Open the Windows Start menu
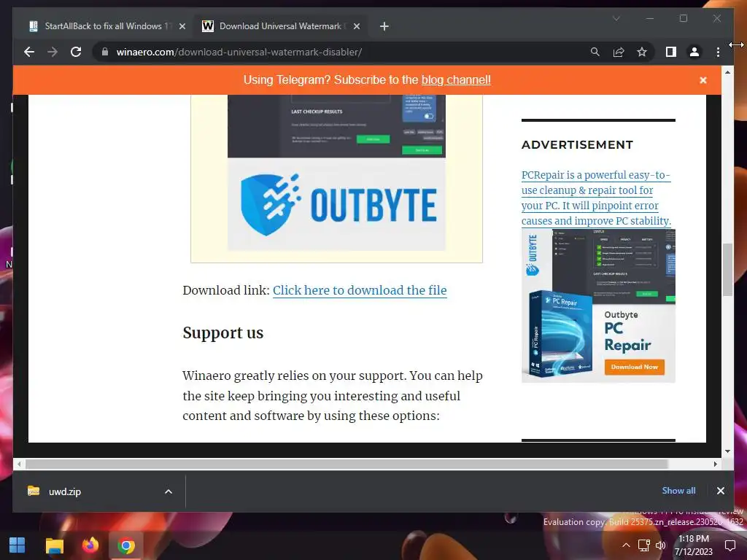This screenshot has width=747, height=560. tap(18, 545)
